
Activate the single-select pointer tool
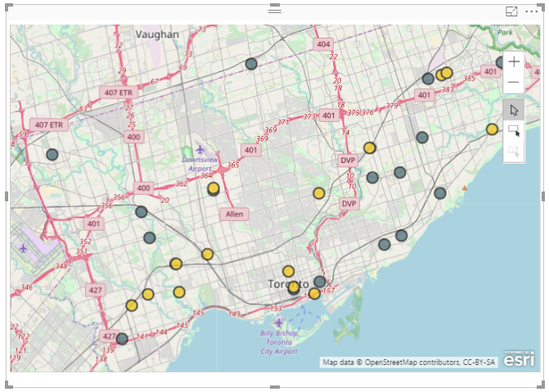pyautogui.click(x=514, y=110)
